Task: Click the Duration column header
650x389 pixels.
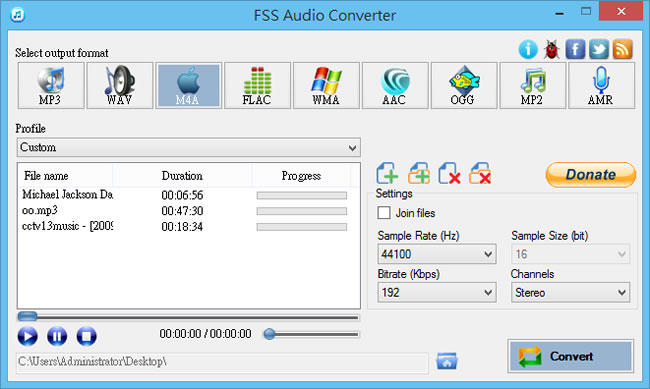Action: [x=182, y=176]
